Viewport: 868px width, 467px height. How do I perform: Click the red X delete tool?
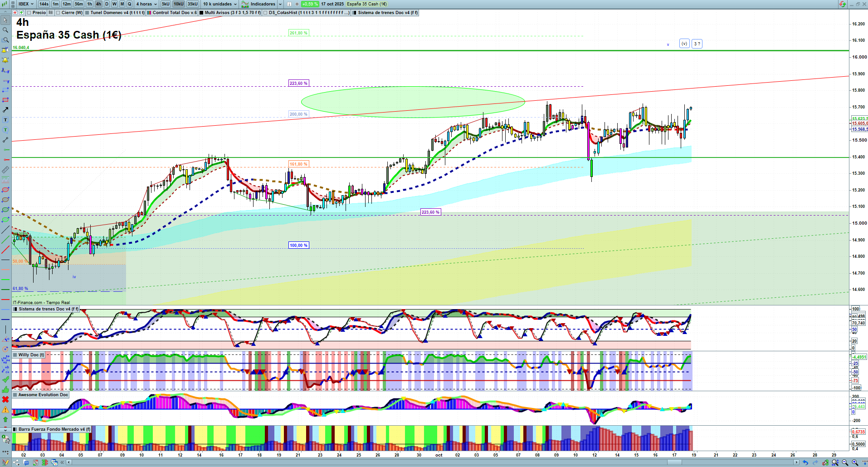[x=5, y=399]
